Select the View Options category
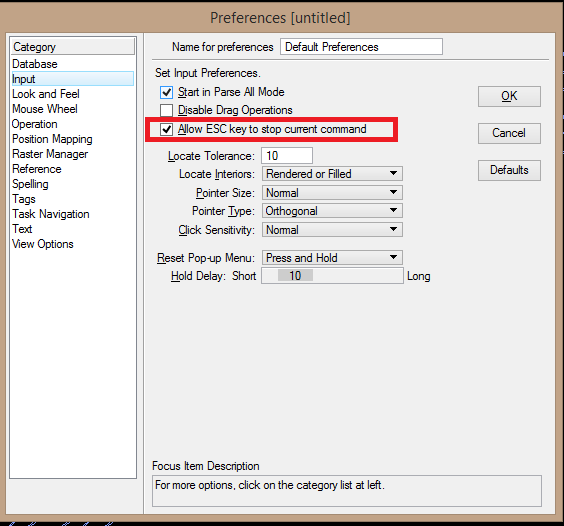The height and width of the screenshot is (526, 564). pyautogui.click(x=43, y=244)
